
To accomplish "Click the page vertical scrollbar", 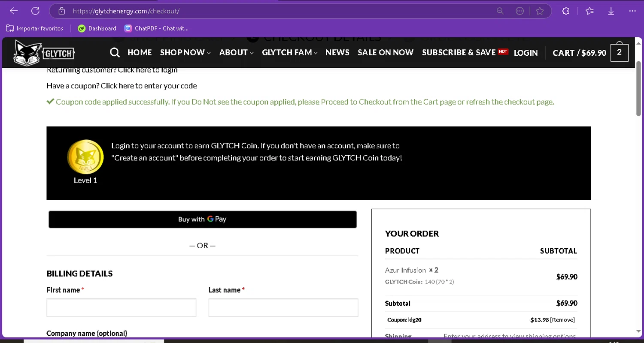I will click(638, 88).
